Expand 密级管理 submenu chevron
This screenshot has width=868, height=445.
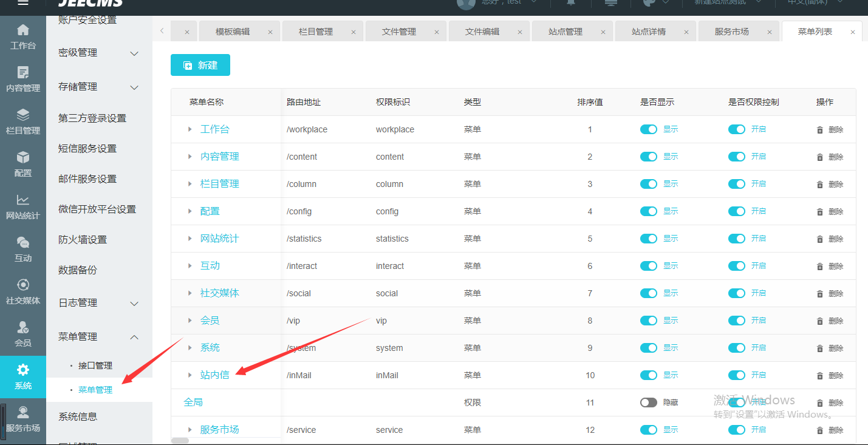[x=135, y=53]
